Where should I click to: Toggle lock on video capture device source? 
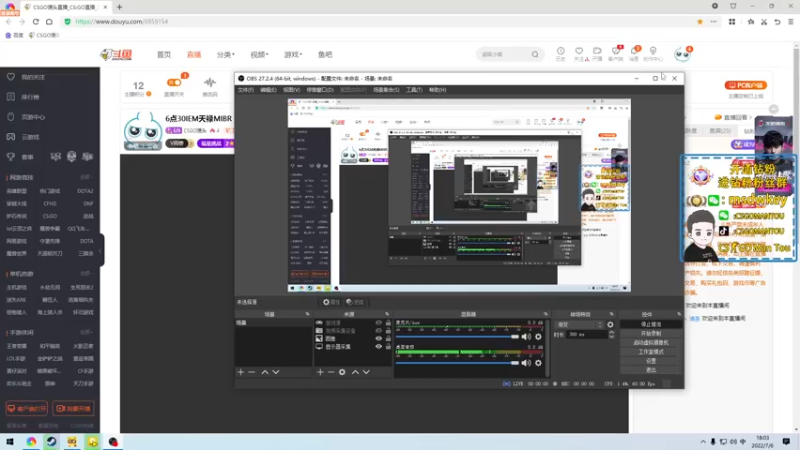[x=388, y=331]
